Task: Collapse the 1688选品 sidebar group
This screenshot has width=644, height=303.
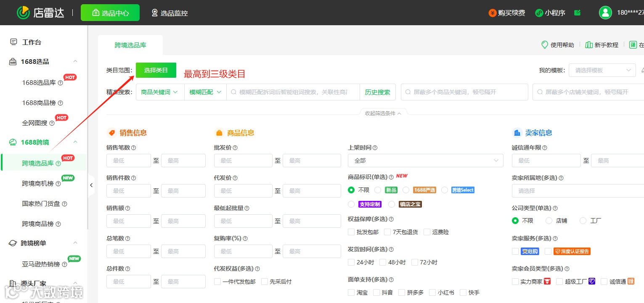Action: click(x=75, y=62)
